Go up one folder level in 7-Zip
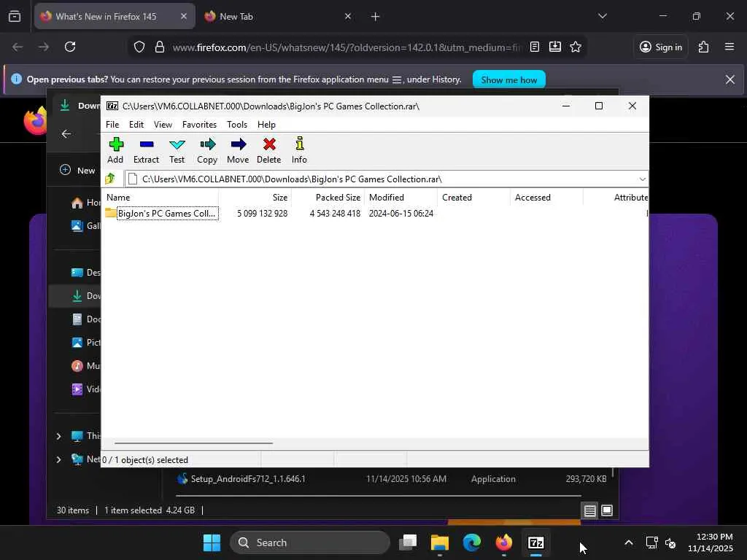747x560 pixels. (x=111, y=179)
